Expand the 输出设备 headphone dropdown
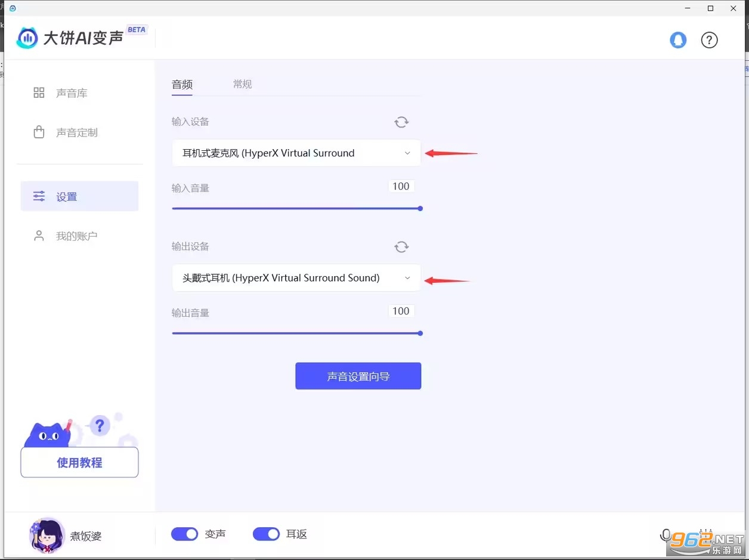Screen dimensions: 749x560 [x=296, y=278]
